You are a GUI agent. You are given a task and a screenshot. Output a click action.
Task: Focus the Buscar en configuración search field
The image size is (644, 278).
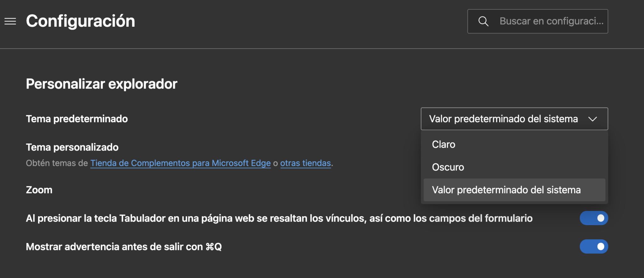pos(538,21)
